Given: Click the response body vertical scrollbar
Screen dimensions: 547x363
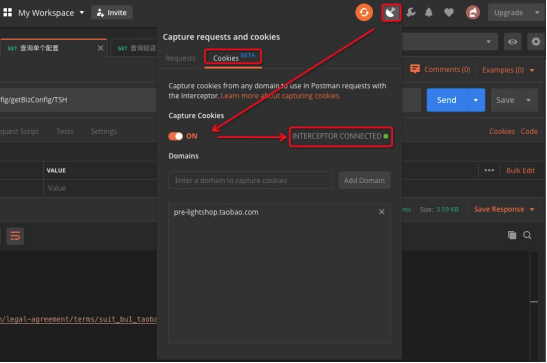Looking at the screenshot, I should click(x=534, y=305).
